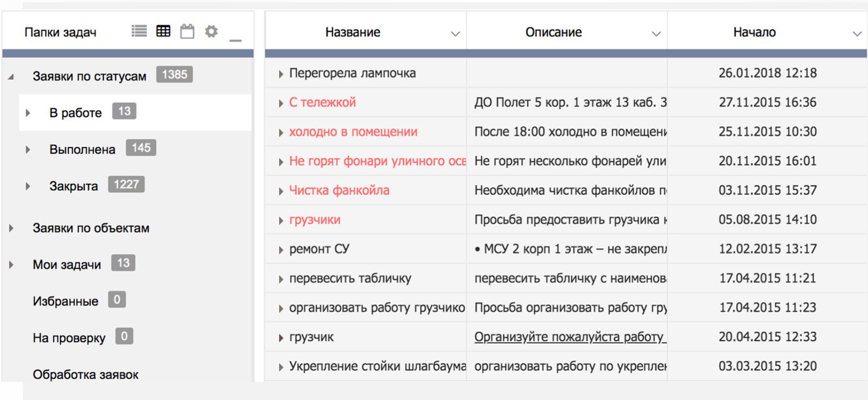Image resolution: width=868 pixels, height=400 pixels.
Task: Sort by 'Начало' column header
Action: (x=755, y=32)
